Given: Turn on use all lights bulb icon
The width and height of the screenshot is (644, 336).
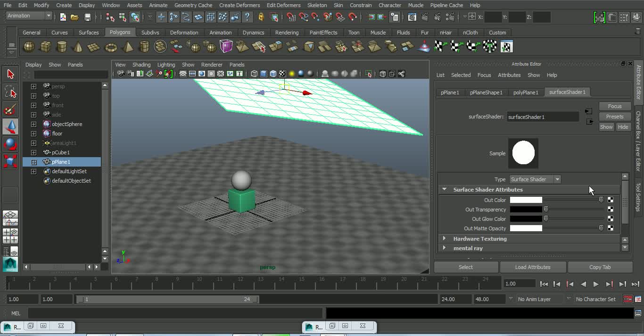Looking at the screenshot, I should 291,74.
